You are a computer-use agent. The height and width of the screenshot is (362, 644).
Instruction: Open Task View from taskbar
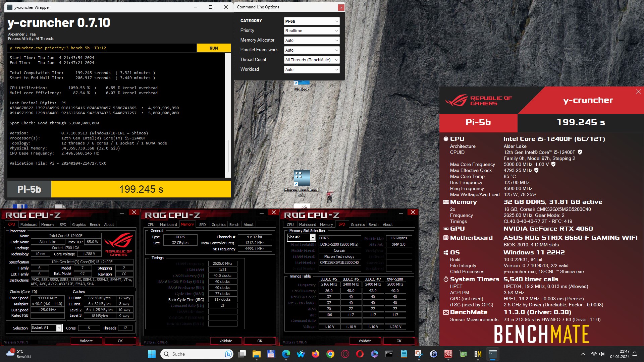[x=242, y=354]
